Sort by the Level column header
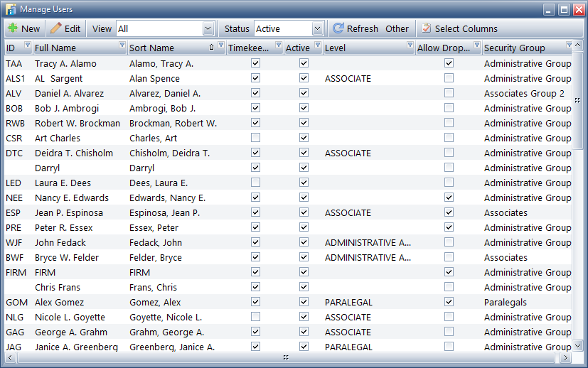 coord(368,48)
